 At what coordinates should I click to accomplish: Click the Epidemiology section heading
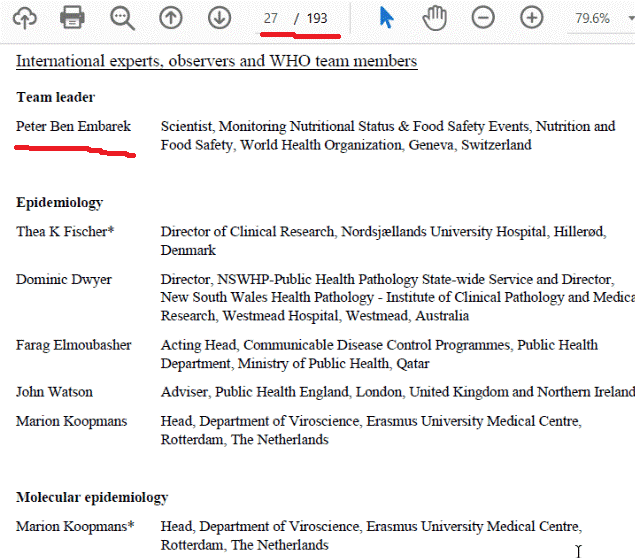(59, 203)
